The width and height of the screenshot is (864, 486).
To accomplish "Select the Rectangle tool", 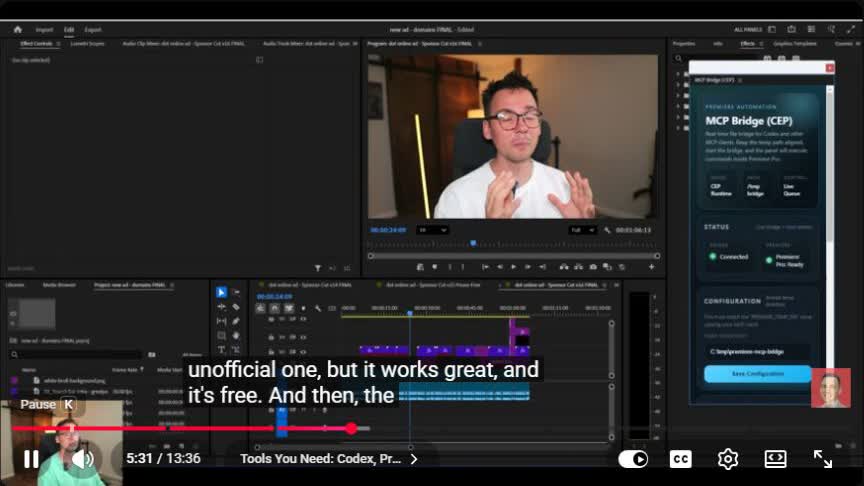I will (x=221, y=335).
